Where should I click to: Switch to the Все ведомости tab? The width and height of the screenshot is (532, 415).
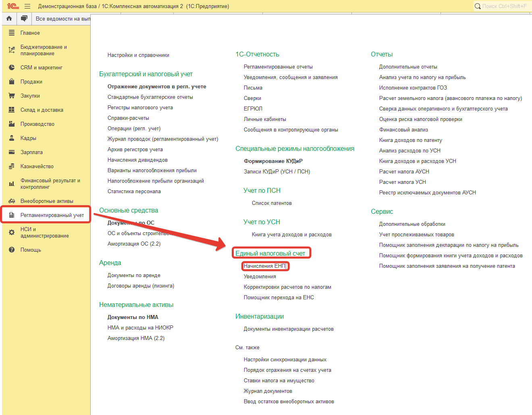(62, 19)
